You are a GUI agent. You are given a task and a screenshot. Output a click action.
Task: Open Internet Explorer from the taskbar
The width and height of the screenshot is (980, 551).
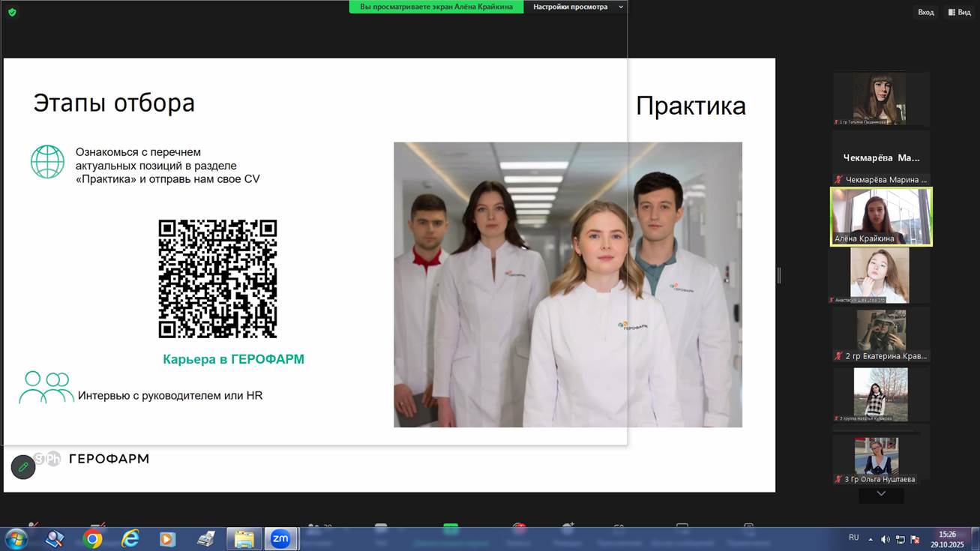click(130, 539)
